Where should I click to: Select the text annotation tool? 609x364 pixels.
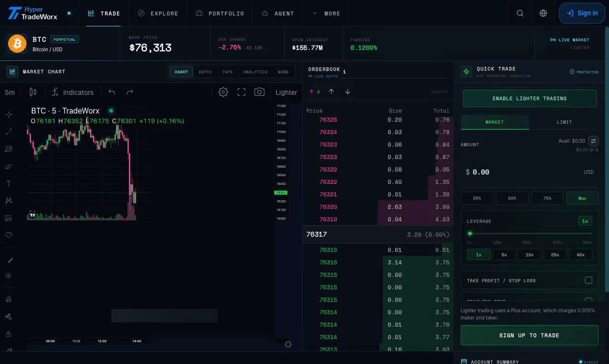[x=9, y=183]
